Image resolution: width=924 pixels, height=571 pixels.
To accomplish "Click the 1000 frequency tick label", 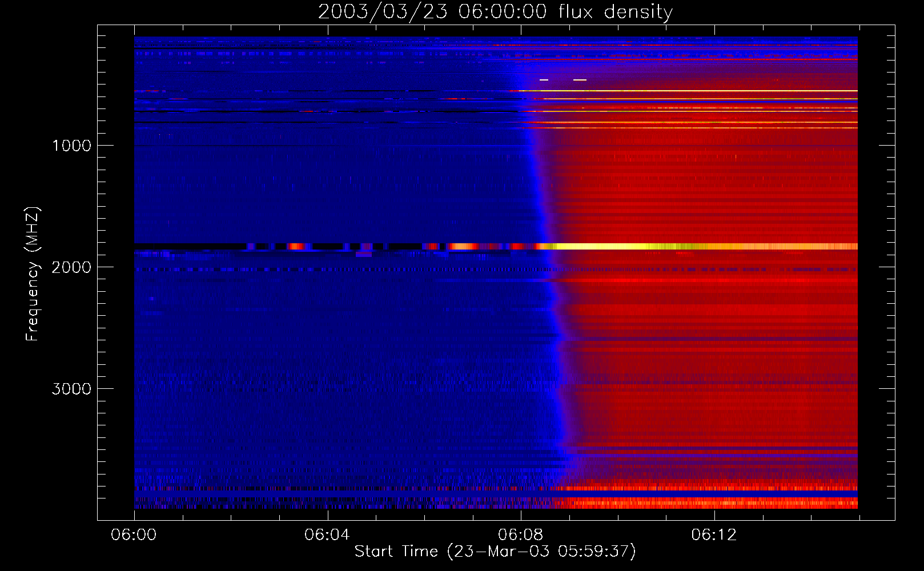I will click(x=71, y=146).
